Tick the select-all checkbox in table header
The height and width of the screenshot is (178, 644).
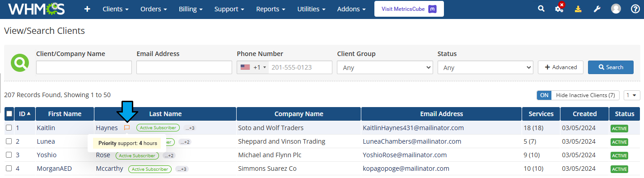9,114
